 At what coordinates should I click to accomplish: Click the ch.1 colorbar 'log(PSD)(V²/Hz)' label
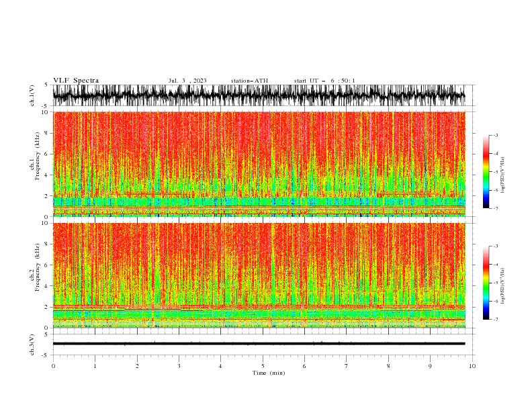(503, 175)
